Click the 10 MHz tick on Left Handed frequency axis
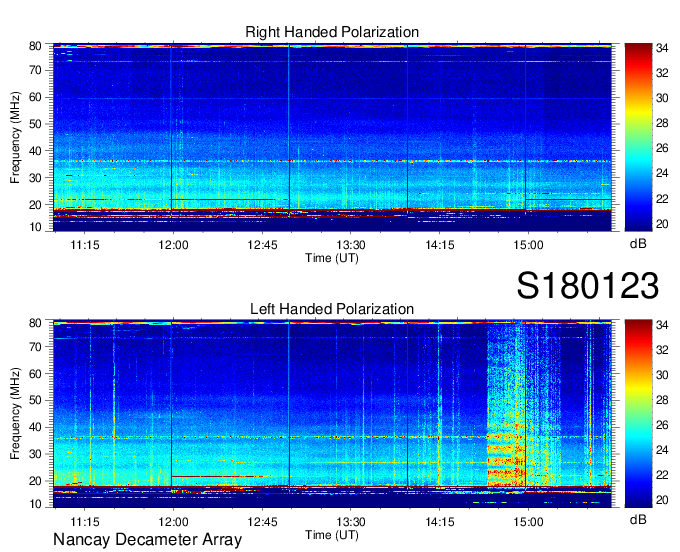Image resolution: width=680 pixels, height=552 pixels. click(35, 504)
